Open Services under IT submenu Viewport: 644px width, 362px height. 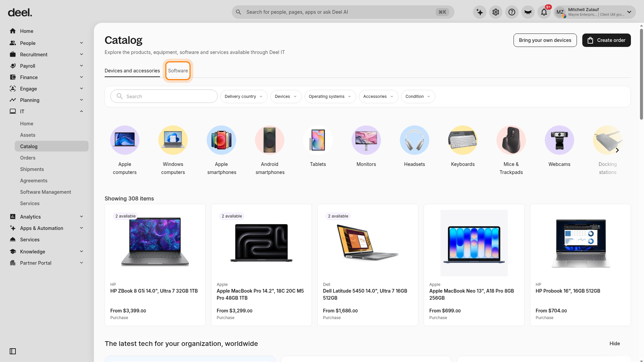tap(30, 203)
